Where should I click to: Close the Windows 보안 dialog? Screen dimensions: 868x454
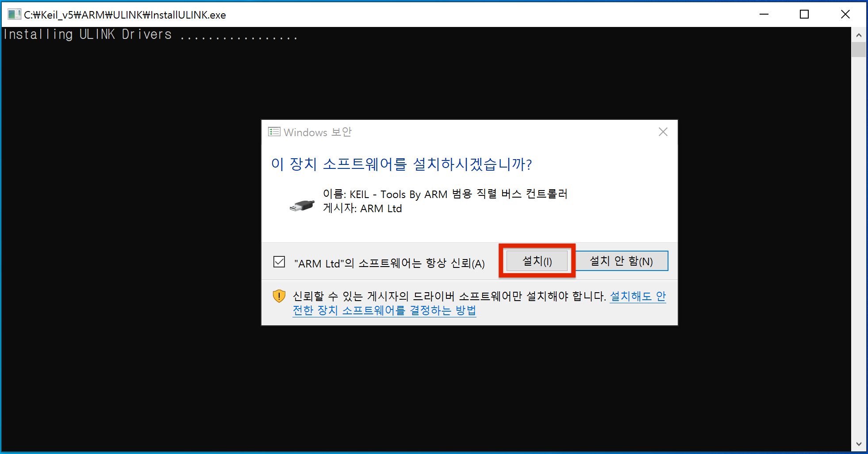click(663, 132)
